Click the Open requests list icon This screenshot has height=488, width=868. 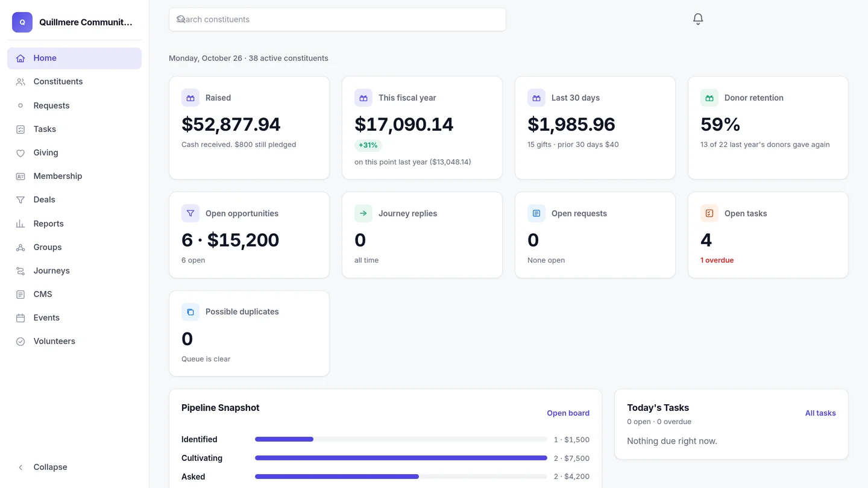coord(536,213)
